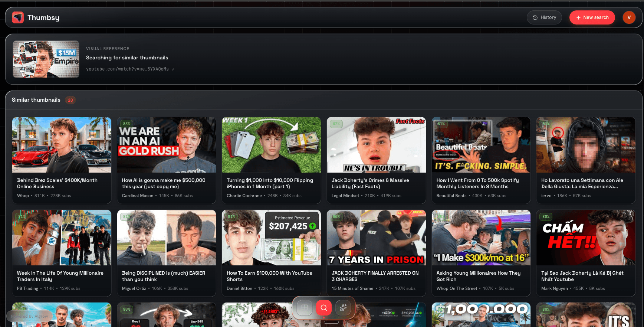
Task: Open the Miguel Ortiz discipline thumbnail
Action: [x=167, y=238]
